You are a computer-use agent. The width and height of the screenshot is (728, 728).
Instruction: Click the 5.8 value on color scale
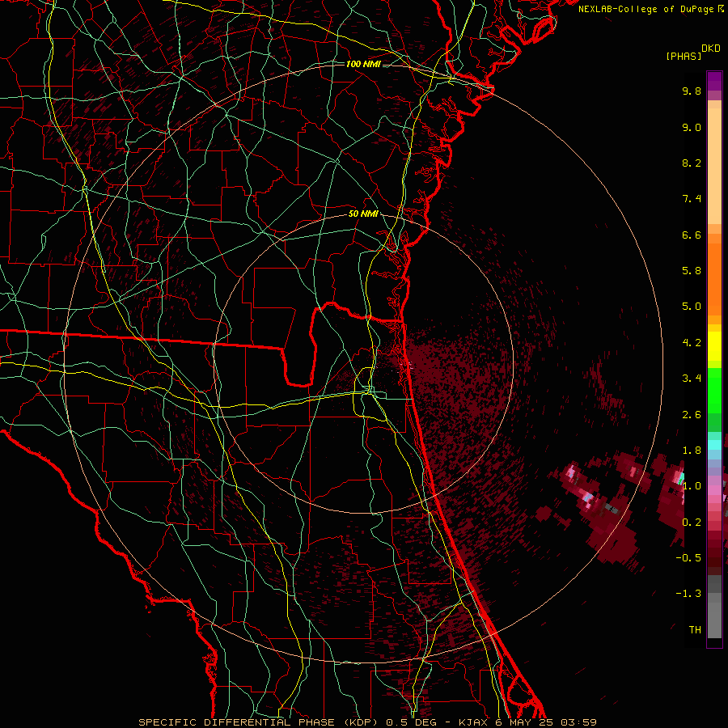[x=692, y=270]
